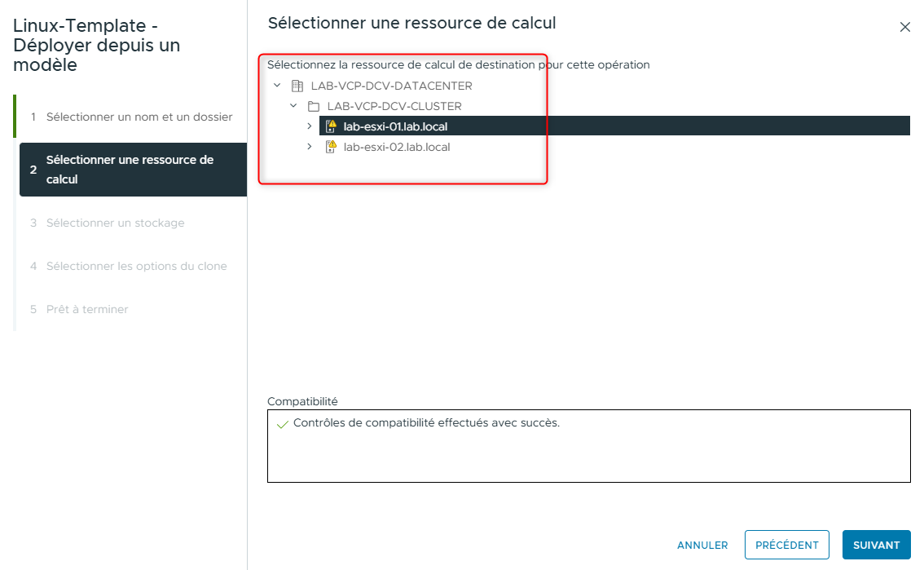This screenshot has width=924, height=570.
Task: Click the host icon next to lab-esxi-01.lab.local
Action: tap(328, 126)
